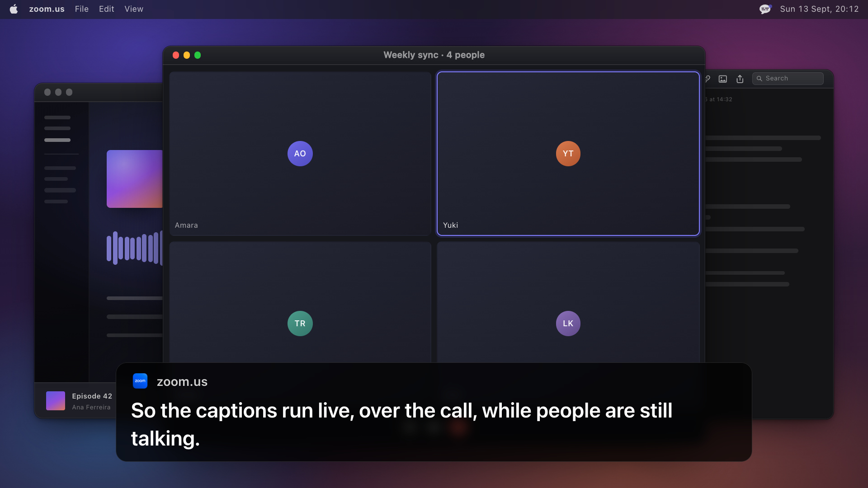The image size is (868, 488).
Task: Select the highlighted third sidebar item in the podcast window
Action: tap(57, 140)
